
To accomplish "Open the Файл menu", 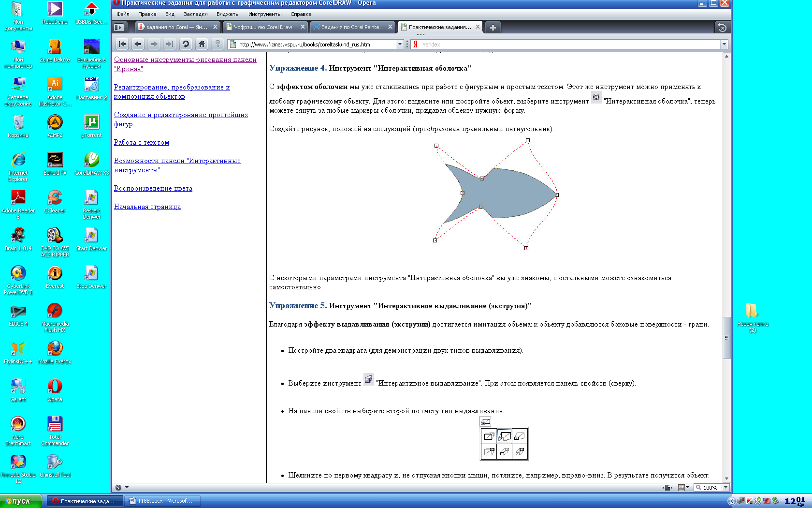I will coord(123,14).
